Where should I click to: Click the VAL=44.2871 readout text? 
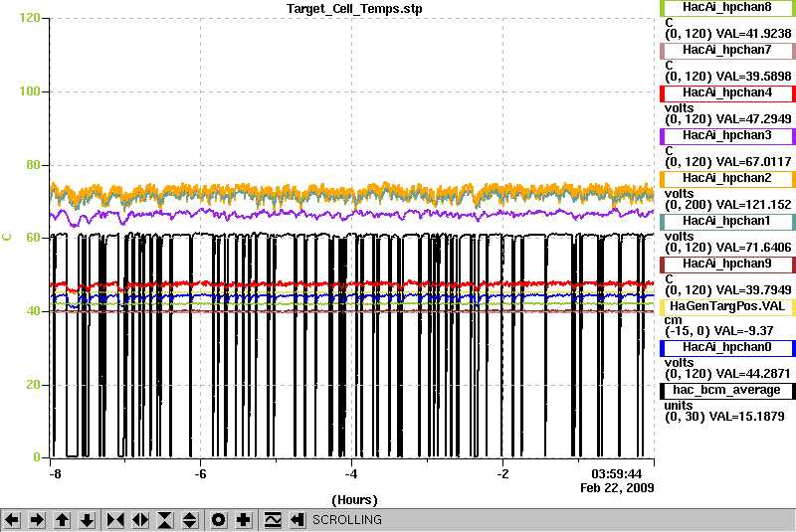(753, 374)
